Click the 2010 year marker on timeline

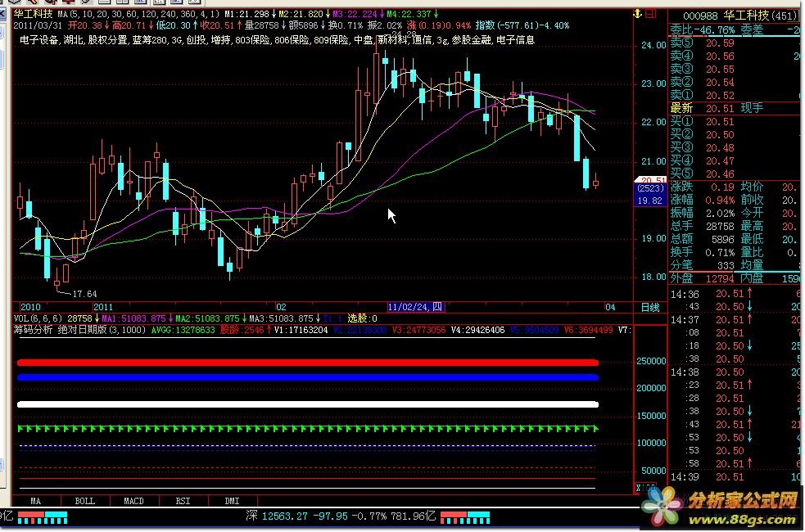point(30,307)
